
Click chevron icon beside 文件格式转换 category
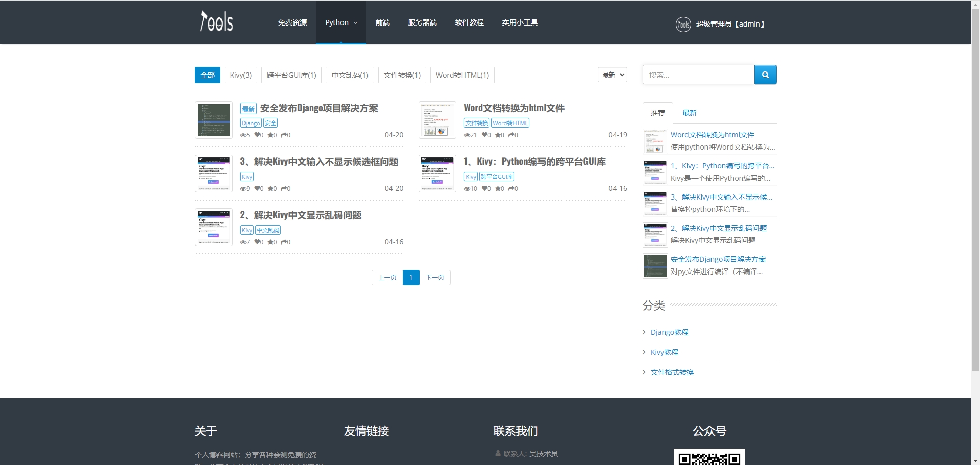[x=644, y=372]
